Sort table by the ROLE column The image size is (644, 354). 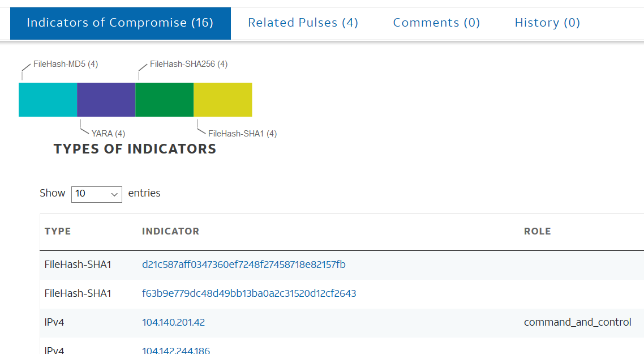pyautogui.click(x=537, y=231)
